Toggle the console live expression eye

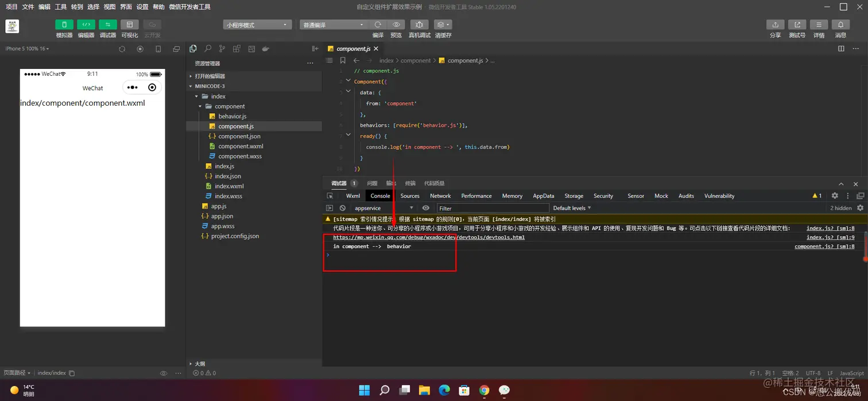425,208
